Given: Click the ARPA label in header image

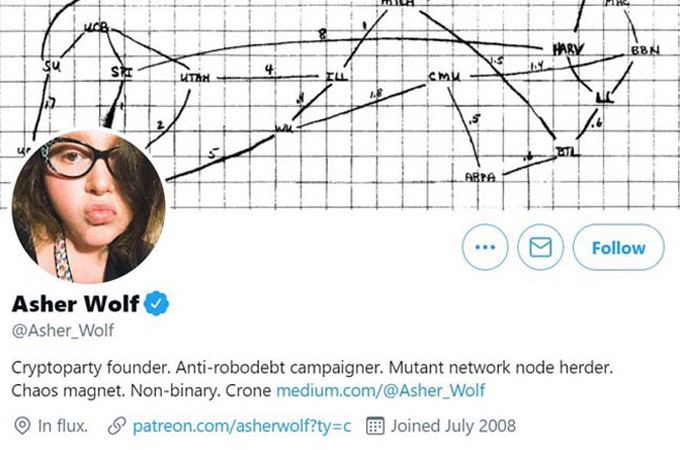Looking at the screenshot, I should coord(480,177).
